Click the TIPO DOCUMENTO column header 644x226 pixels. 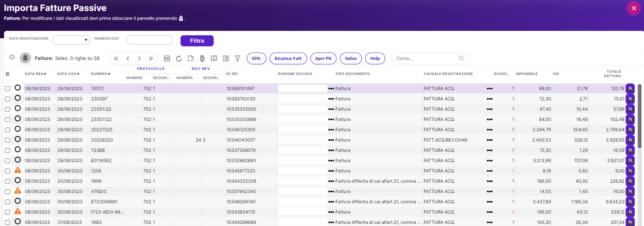353,74
